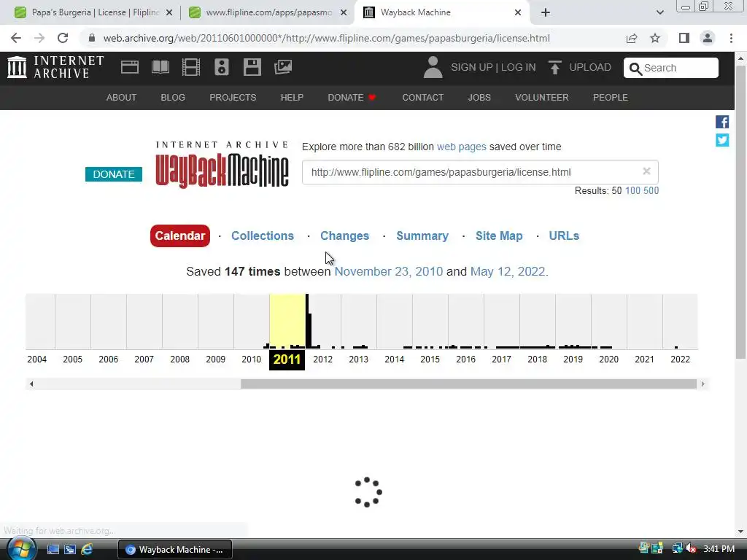The image size is (747, 560).
Task: Go back in browser history
Action: click(16, 38)
